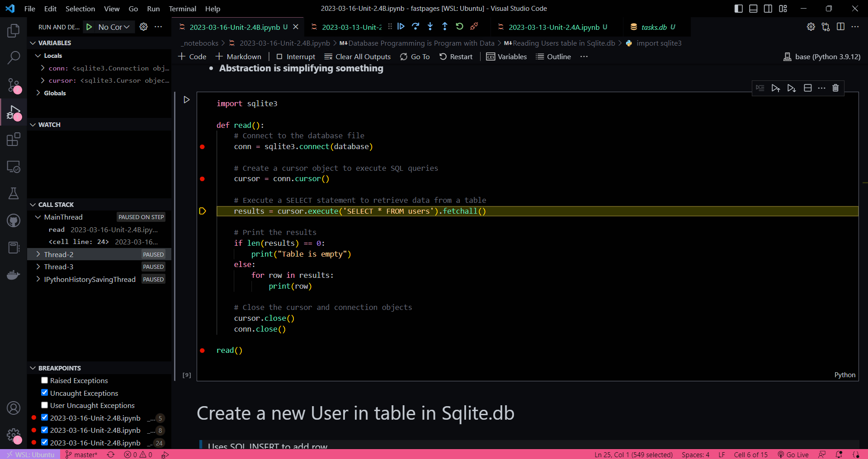Open the Docker view in activity bar
The height and width of the screenshot is (459, 868).
(14, 275)
